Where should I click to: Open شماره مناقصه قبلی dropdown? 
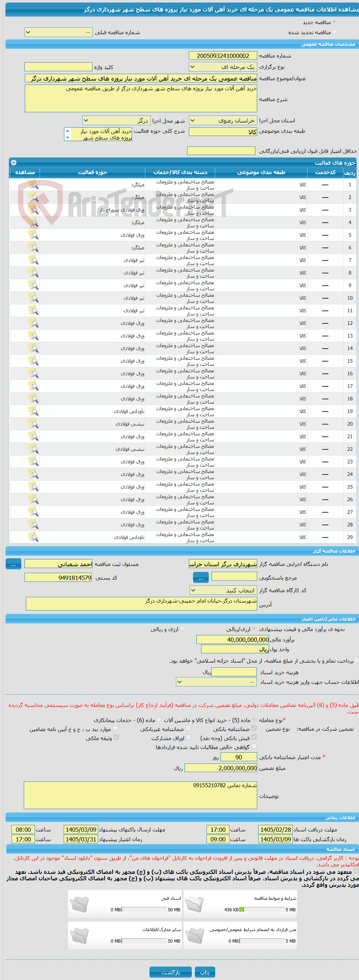[x=58, y=32]
